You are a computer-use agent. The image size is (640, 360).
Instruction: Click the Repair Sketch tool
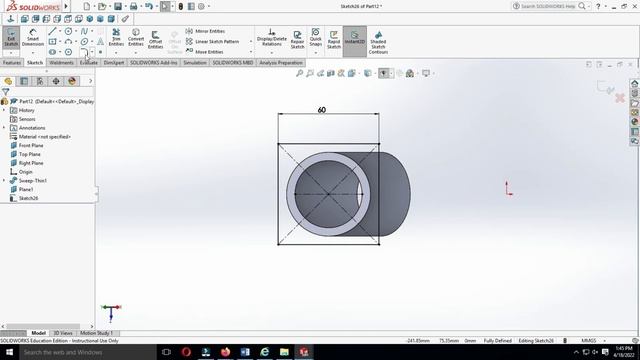[298, 40]
